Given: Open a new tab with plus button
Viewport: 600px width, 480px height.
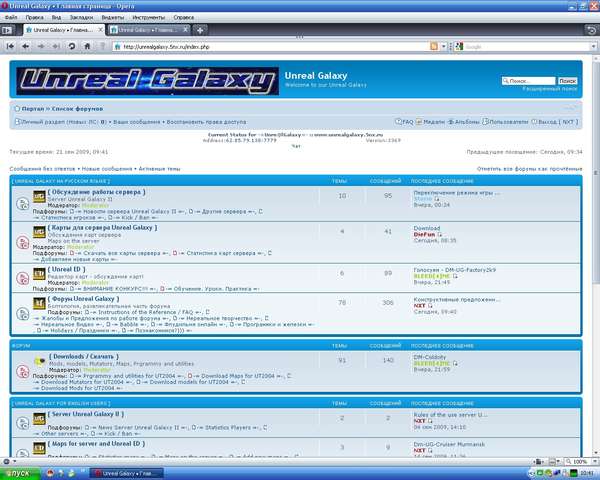Looking at the screenshot, I should (x=200, y=29).
